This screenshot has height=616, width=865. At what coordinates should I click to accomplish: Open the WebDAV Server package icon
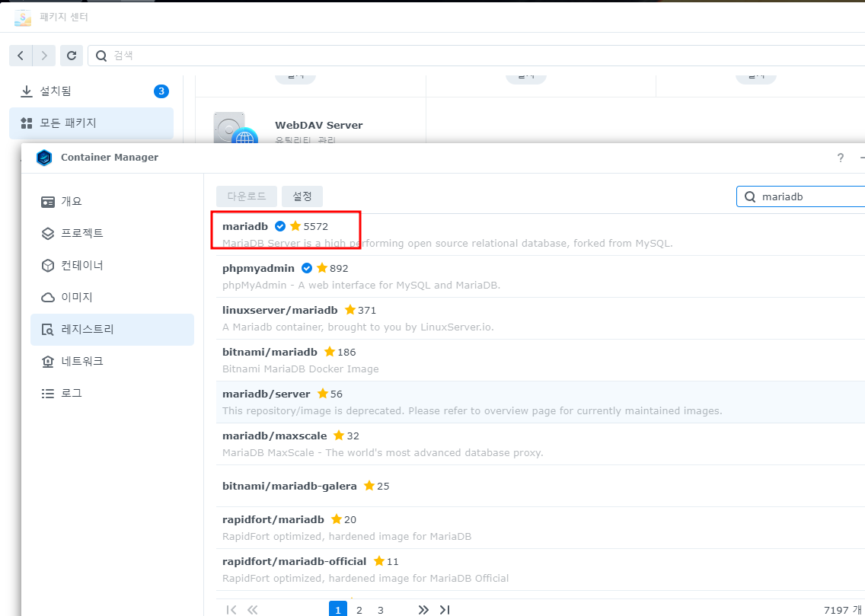click(x=236, y=128)
